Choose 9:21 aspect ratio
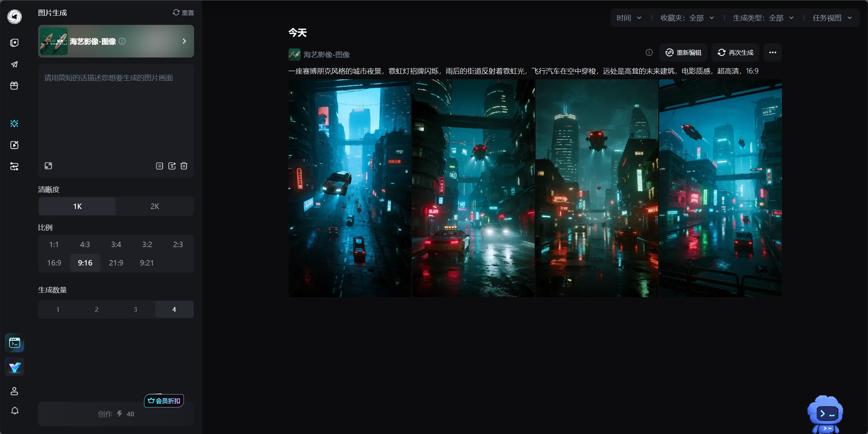This screenshot has height=434, width=868. (x=147, y=263)
